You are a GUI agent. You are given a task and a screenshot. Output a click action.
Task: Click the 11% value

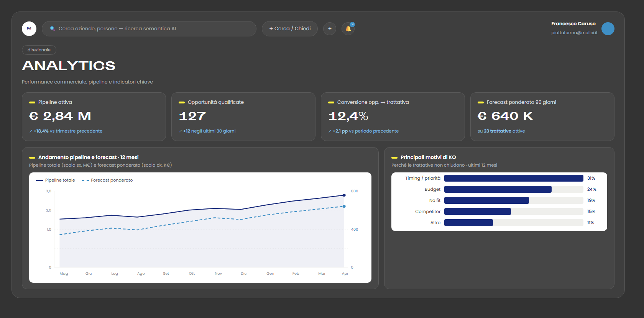pyautogui.click(x=591, y=223)
